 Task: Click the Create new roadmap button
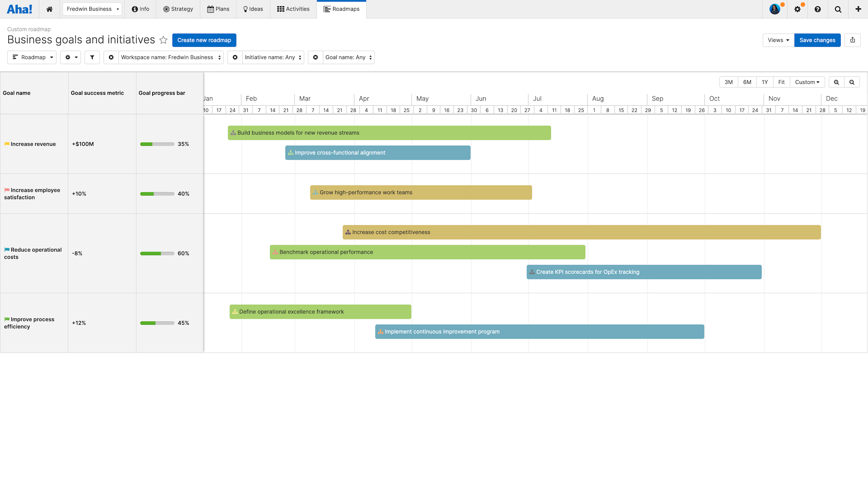coord(204,40)
